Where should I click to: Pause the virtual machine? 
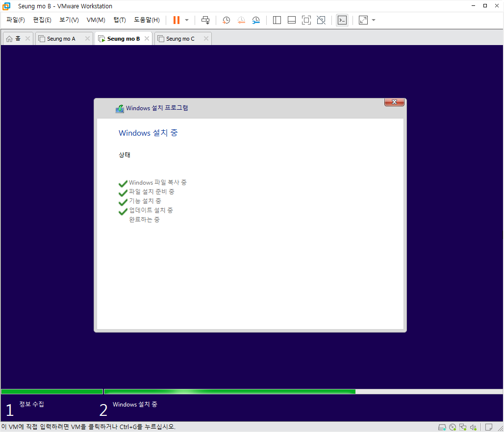point(176,20)
